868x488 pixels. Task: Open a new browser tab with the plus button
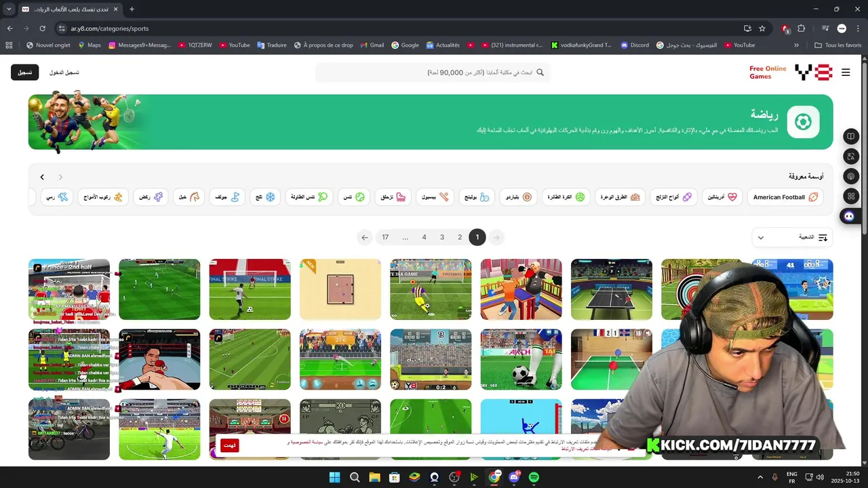pyautogui.click(x=132, y=9)
